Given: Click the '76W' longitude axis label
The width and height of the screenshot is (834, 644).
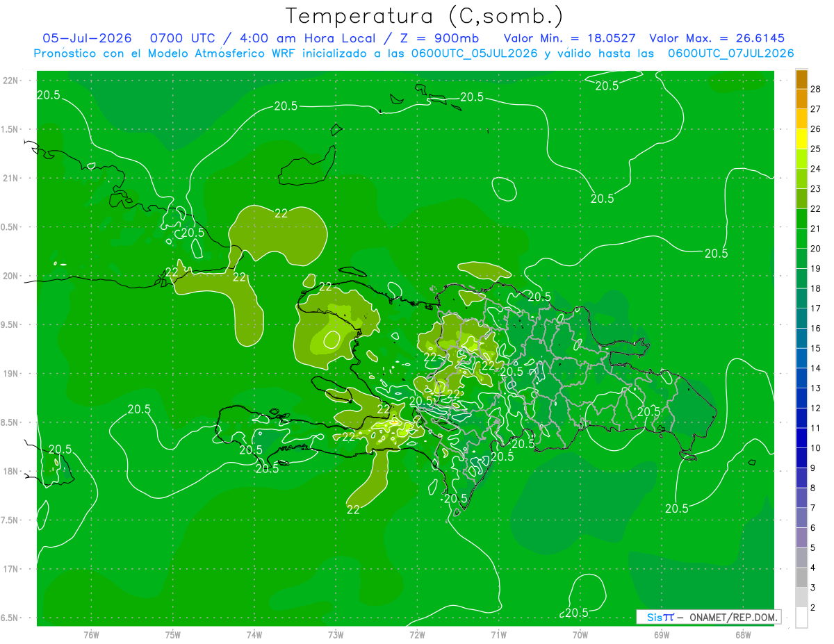Looking at the screenshot, I should pos(90,634).
